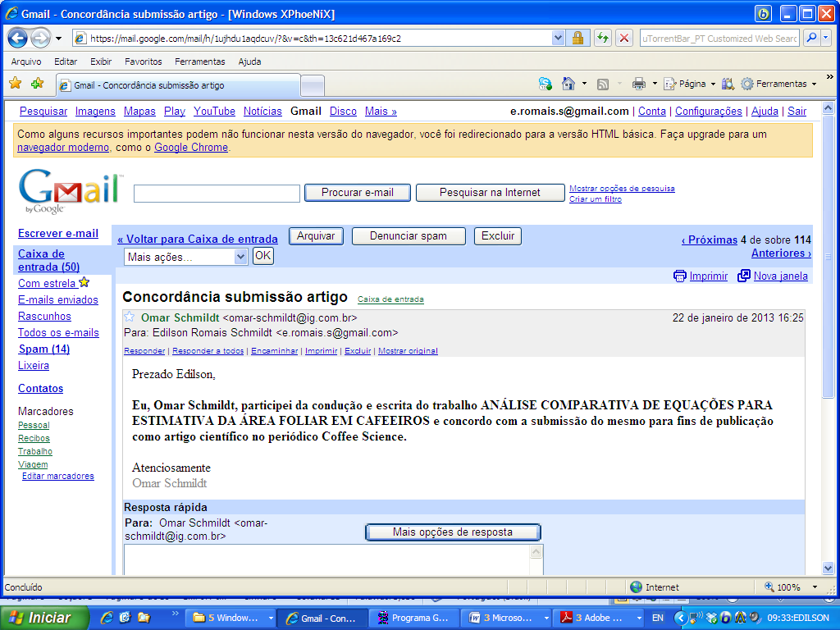Open the 'Escrever e-mail' link
Screen dimensions: 840x630
[x=58, y=233]
